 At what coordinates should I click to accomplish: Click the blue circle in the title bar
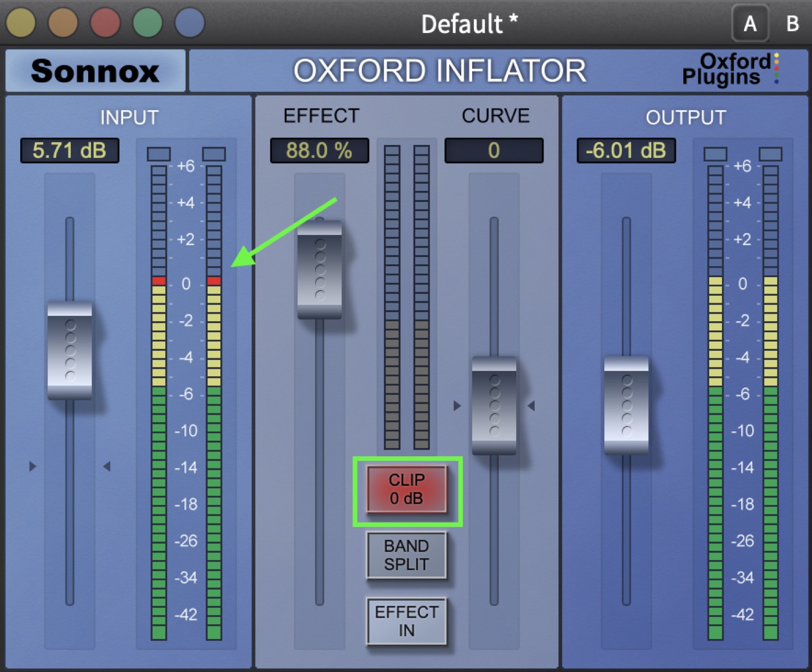(x=190, y=23)
